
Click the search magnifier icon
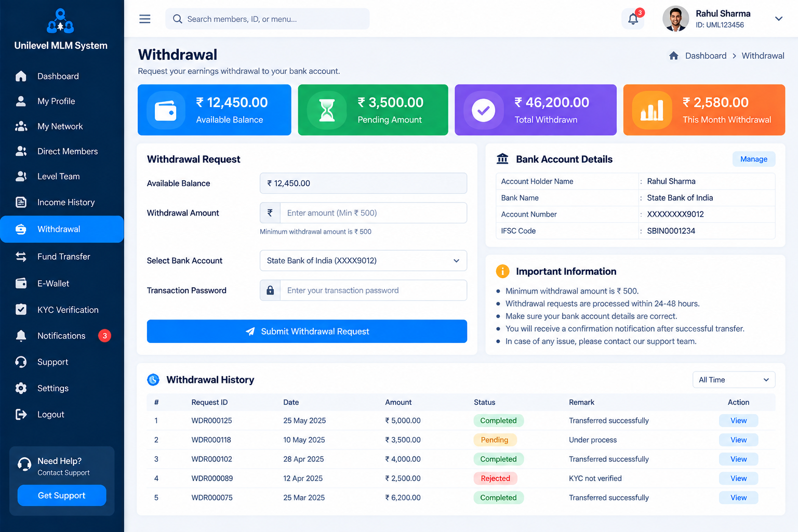pos(177,19)
